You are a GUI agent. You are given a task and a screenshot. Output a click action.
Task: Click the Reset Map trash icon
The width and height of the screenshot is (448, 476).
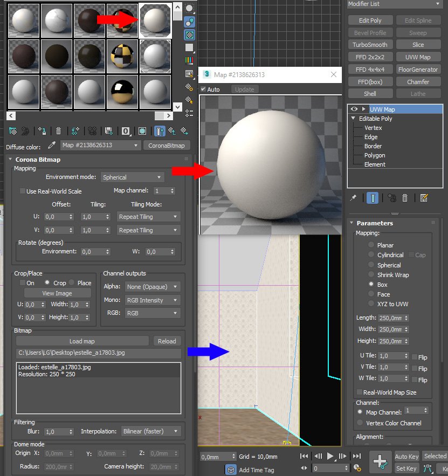(59, 131)
